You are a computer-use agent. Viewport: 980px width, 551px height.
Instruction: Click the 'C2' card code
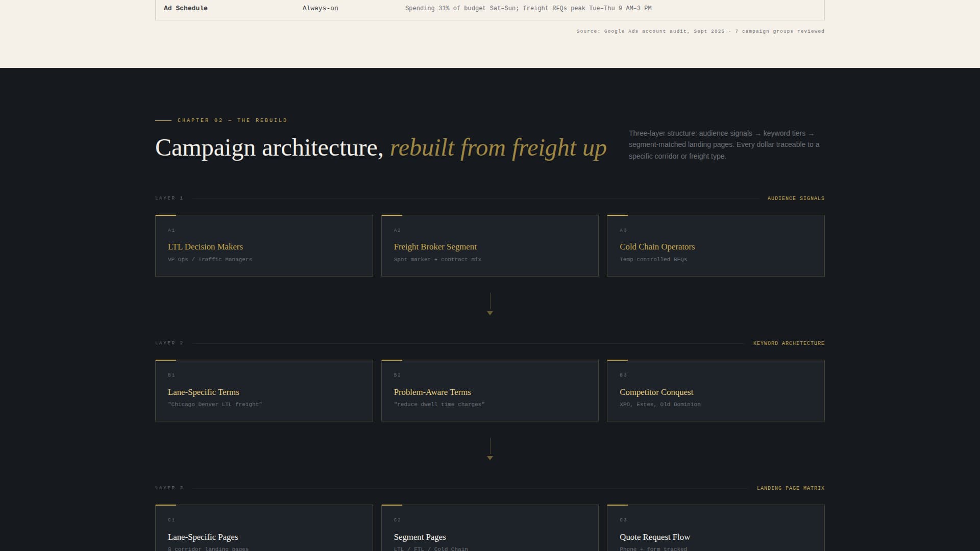tap(397, 520)
